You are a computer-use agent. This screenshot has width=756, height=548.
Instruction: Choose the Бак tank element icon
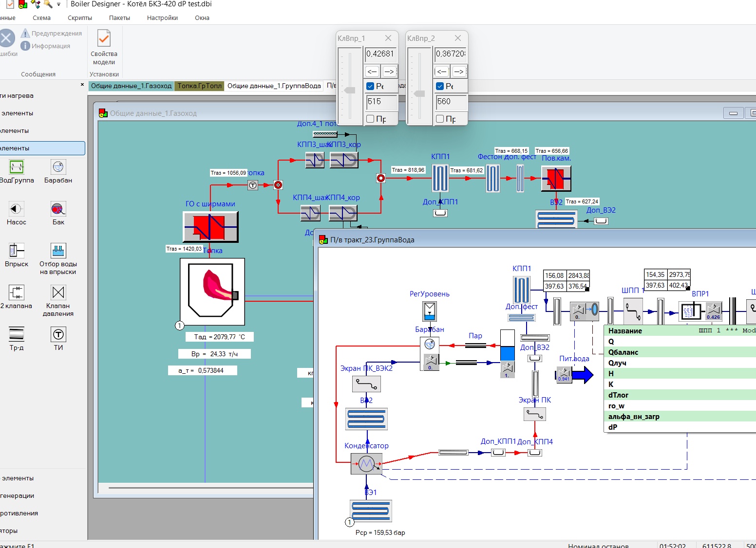[58, 209]
